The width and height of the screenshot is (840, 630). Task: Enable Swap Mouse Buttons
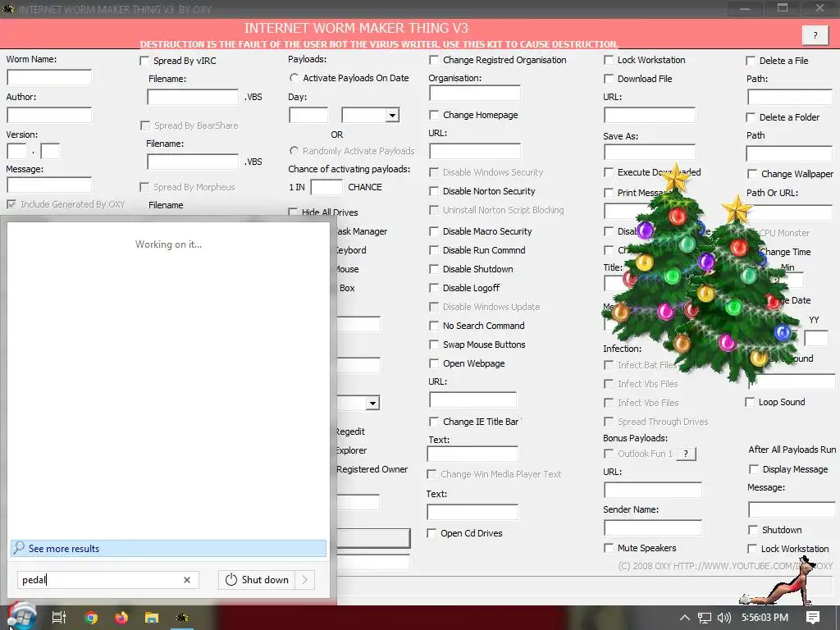pos(434,345)
